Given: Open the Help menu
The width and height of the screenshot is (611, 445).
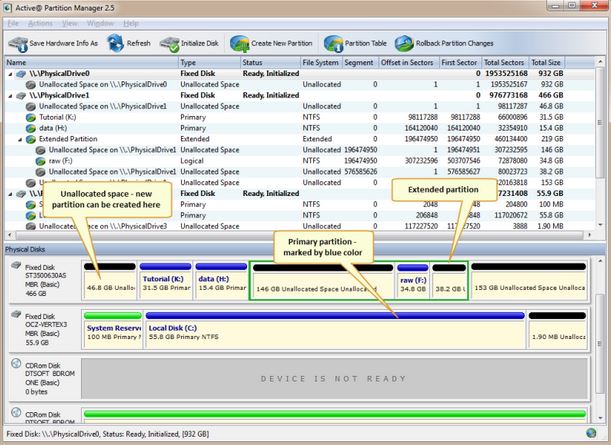Looking at the screenshot, I should coord(131,23).
